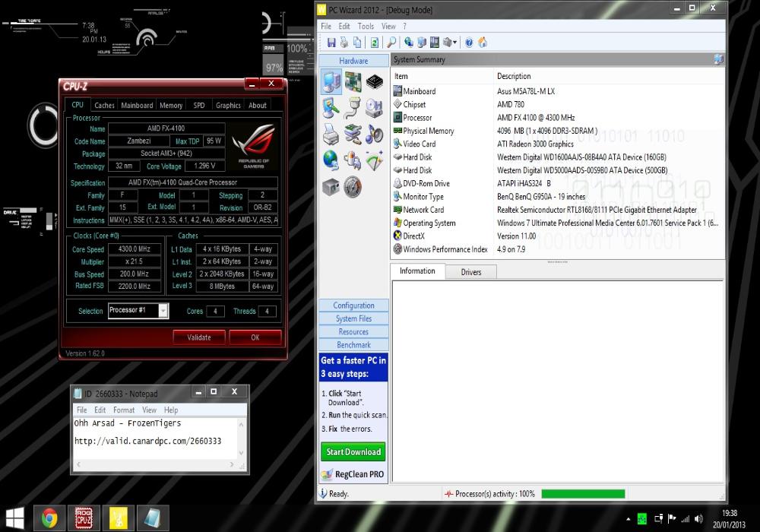Select the Video Card row in System Summary

pyautogui.click(x=557, y=144)
